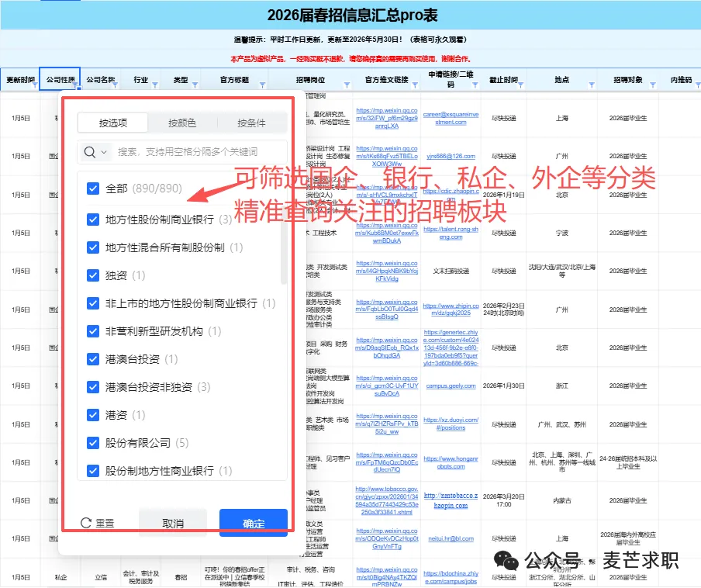Image resolution: width=701 pixels, height=588 pixels.
Task: Toggle the 地方性混合所有制股份制 checkbox
Action: (93, 247)
